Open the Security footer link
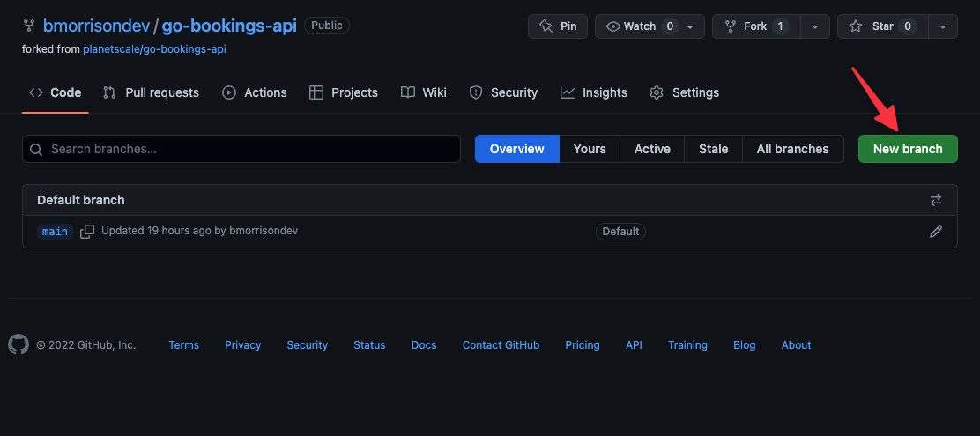The image size is (980, 436). [x=308, y=344]
